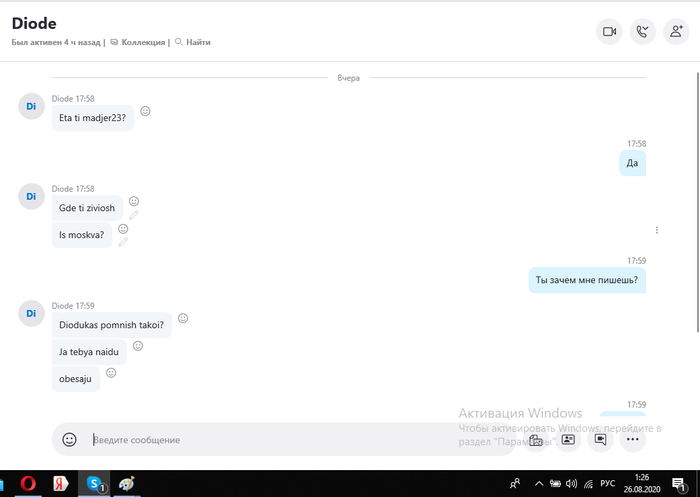Open the People icon in the system tray

pos(515,484)
